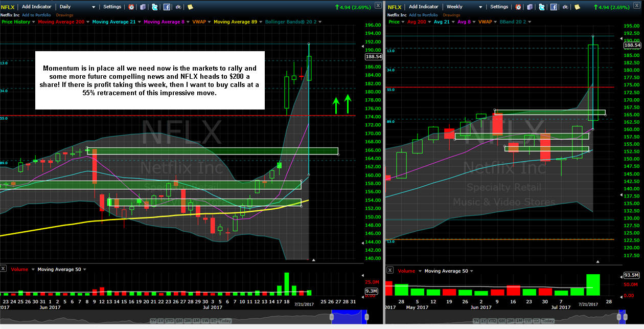Click NFLX ticker symbol in daily chart
This screenshot has height=329, width=644.
point(8,7)
